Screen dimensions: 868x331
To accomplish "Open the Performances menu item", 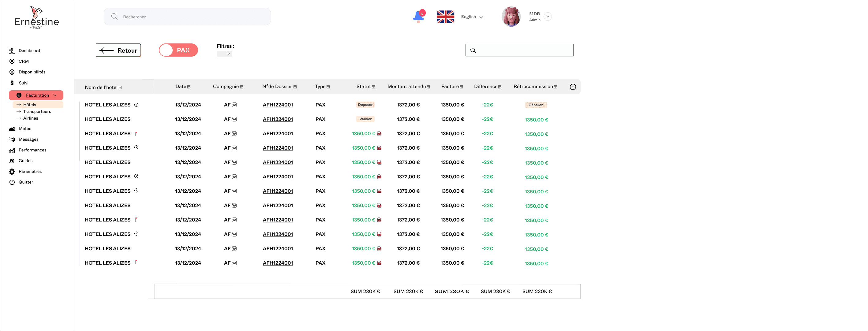I will click(32, 150).
